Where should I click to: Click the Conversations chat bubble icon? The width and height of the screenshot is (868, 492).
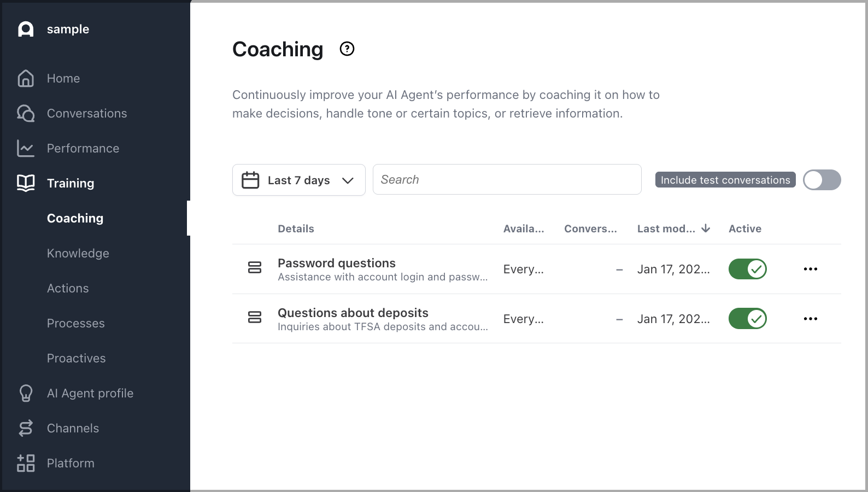pyautogui.click(x=25, y=113)
